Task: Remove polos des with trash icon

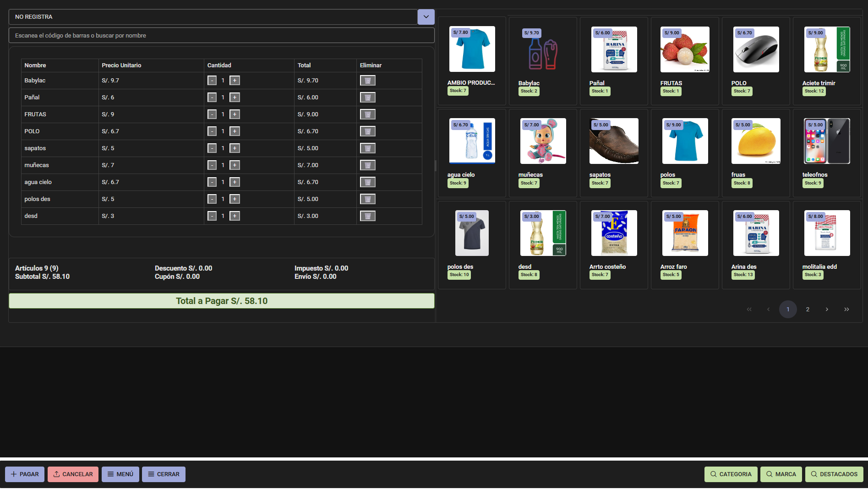Action: 367,199
